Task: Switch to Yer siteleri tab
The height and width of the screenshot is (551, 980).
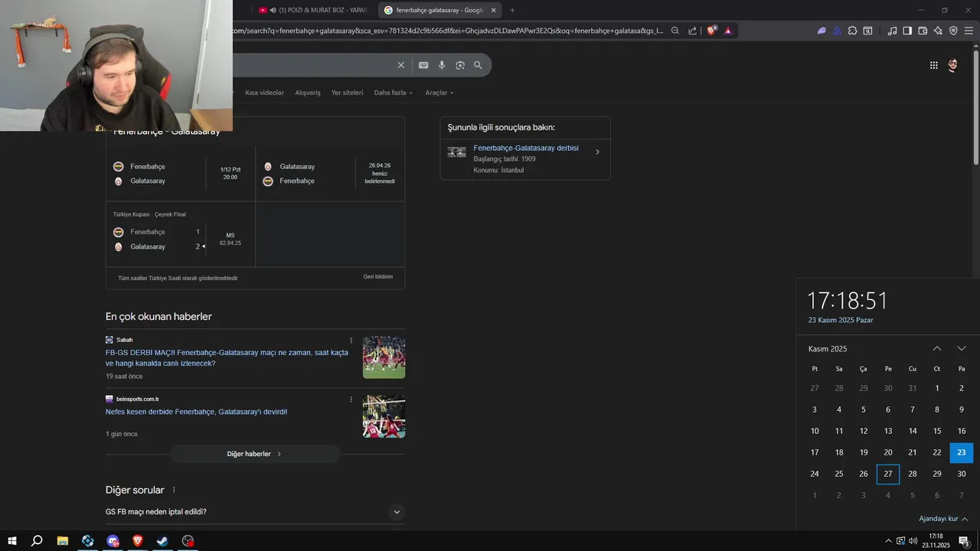Action: (x=348, y=93)
